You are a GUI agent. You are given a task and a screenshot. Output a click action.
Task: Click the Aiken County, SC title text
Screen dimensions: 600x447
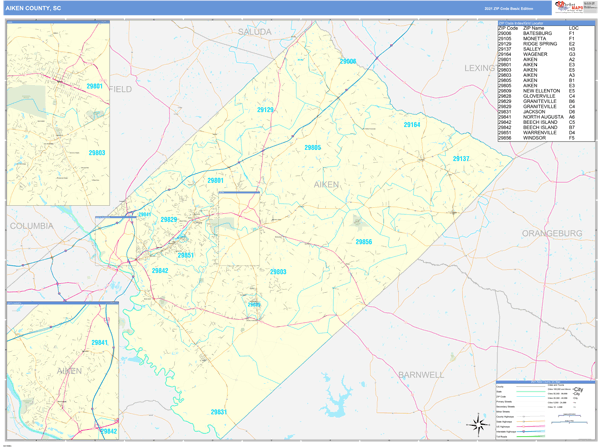click(36, 8)
